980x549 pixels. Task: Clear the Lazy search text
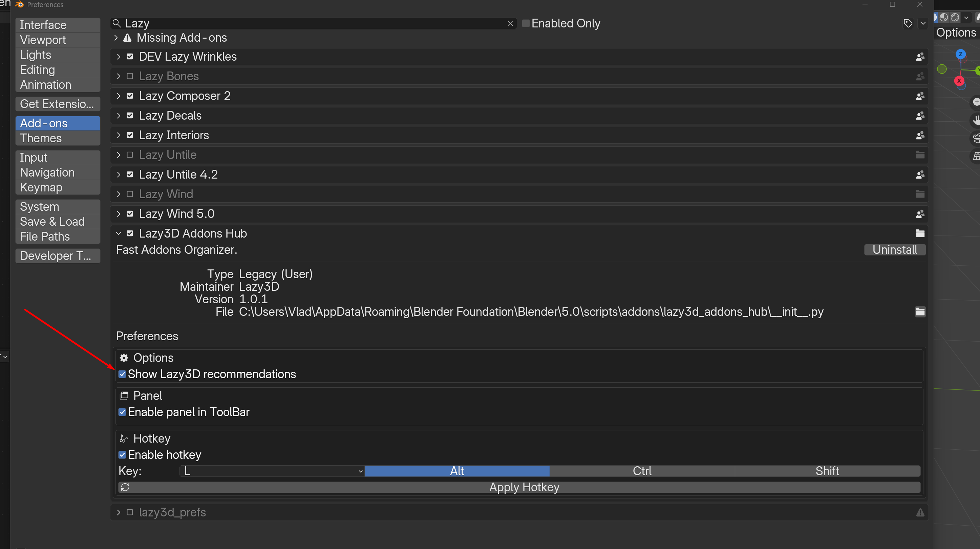pyautogui.click(x=510, y=24)
